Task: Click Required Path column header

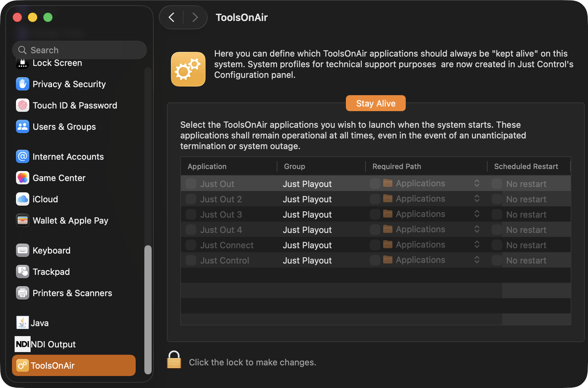Action: click(426, 166)
